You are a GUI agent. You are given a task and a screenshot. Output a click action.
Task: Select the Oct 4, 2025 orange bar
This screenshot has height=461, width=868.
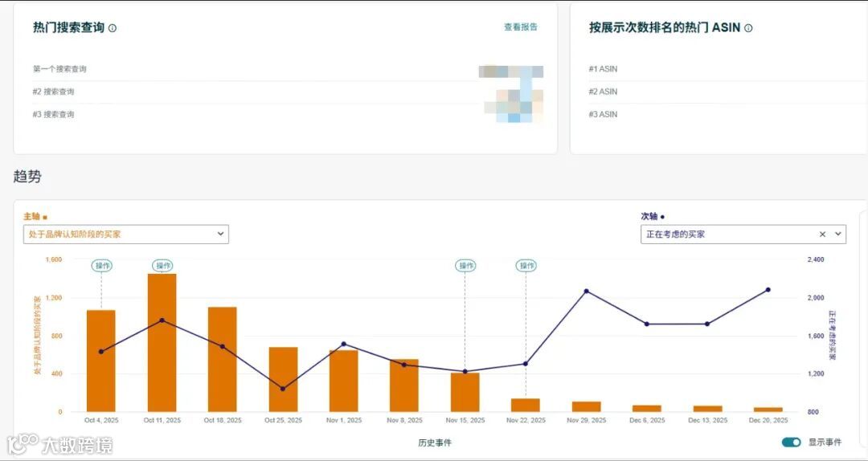click(x=101, y=361)
